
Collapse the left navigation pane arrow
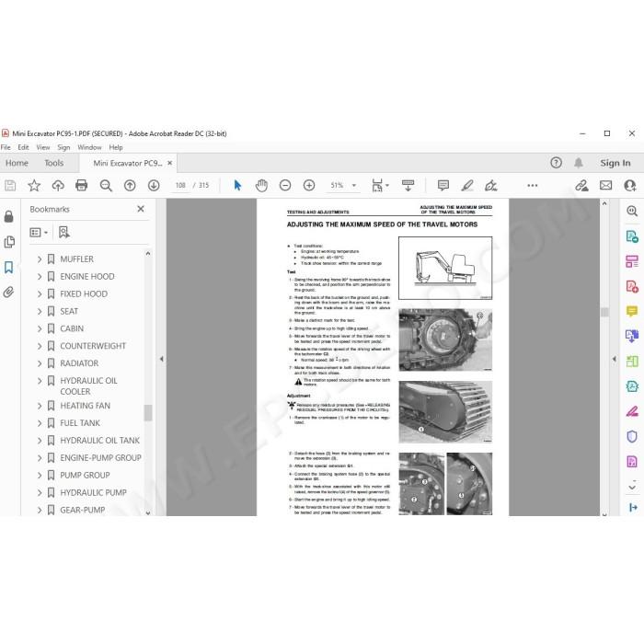click(x=161, y=359)
